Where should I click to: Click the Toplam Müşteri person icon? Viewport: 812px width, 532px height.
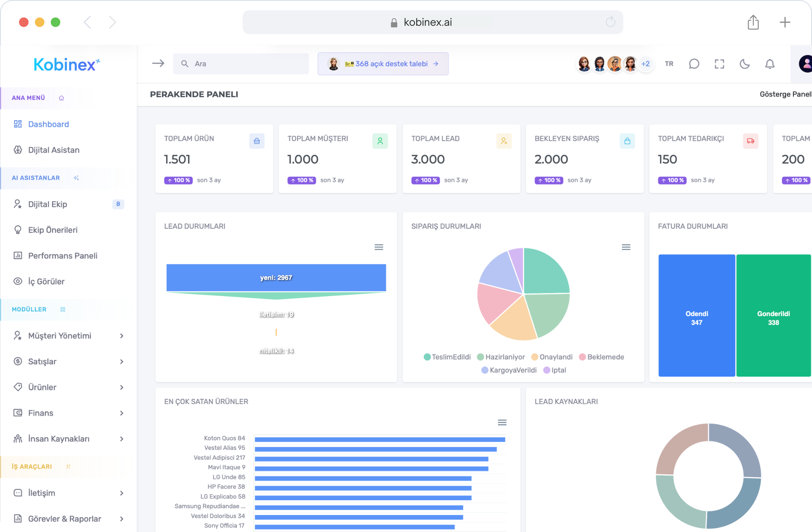click(x=380, y=141)
